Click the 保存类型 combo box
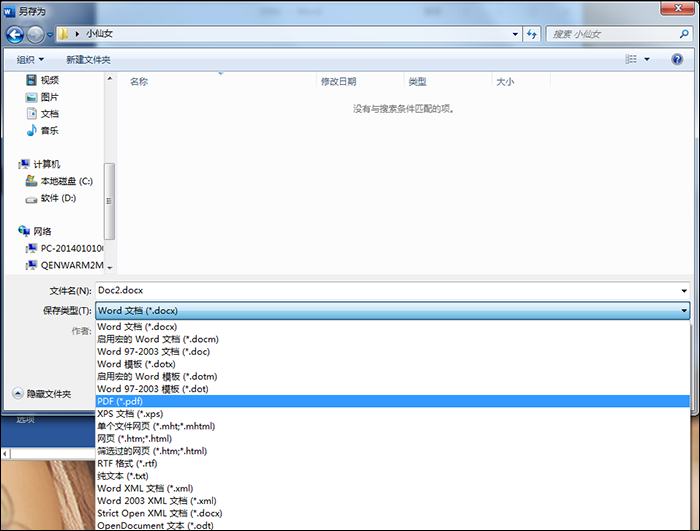 (392, 310)
